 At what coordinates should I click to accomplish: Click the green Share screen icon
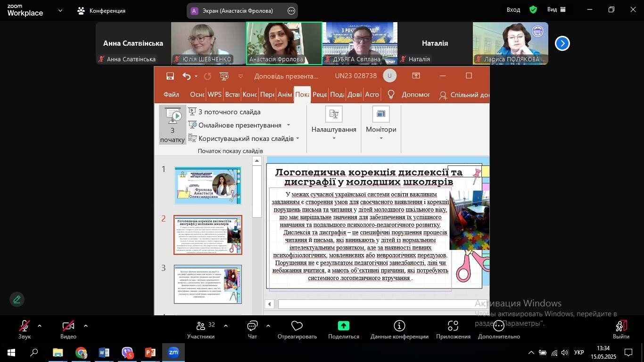344,326
